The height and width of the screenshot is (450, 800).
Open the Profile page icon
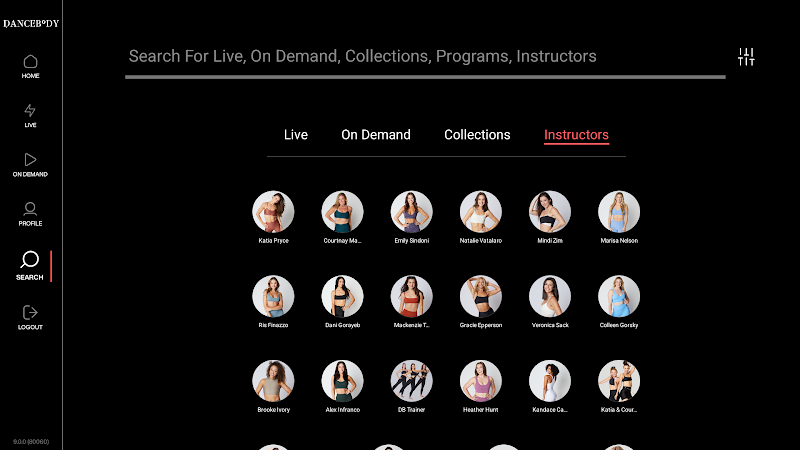(30, 209)
